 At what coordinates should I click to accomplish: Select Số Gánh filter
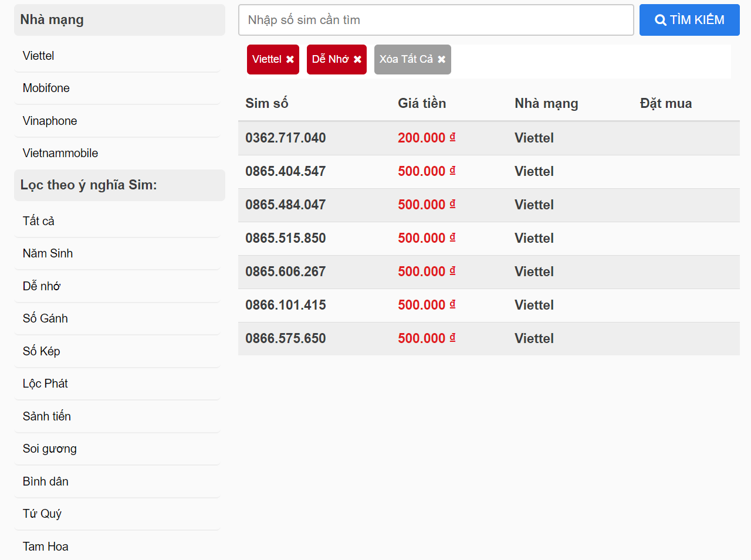pyautogui.click(x=45, y=318)
